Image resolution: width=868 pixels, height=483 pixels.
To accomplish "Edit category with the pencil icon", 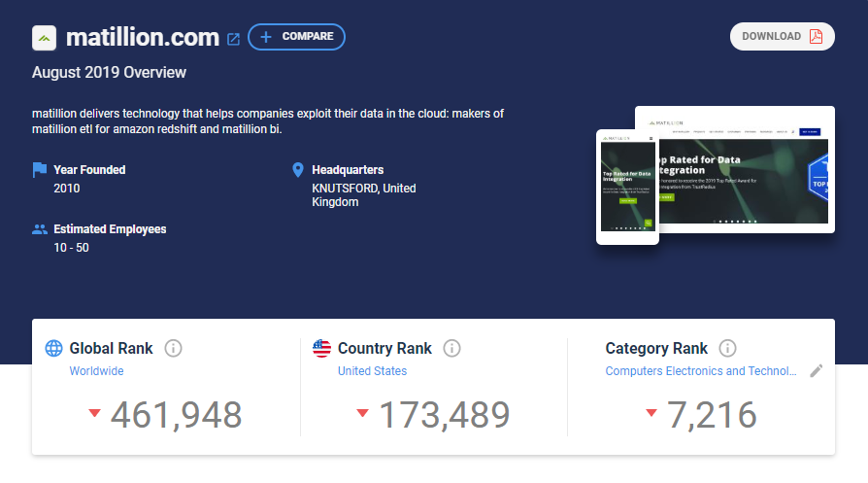I will coord(816,371).
